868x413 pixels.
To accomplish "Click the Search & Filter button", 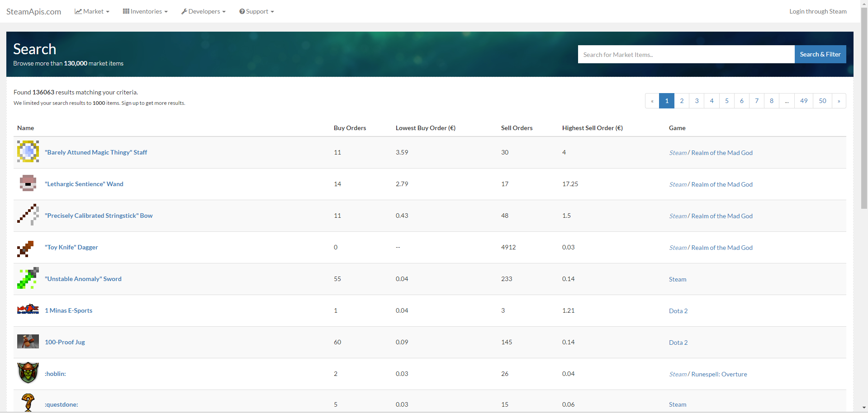I will (820, 54).
